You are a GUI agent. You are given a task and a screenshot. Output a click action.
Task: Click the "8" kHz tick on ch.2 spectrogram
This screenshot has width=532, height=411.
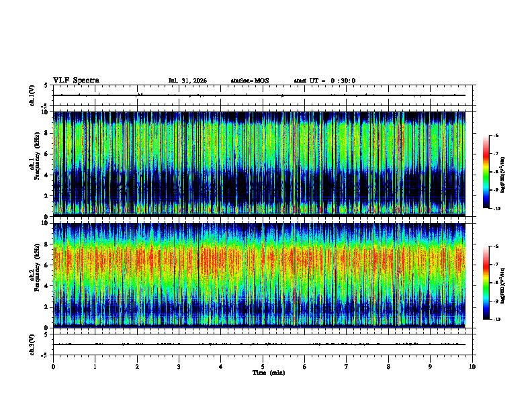47,244
